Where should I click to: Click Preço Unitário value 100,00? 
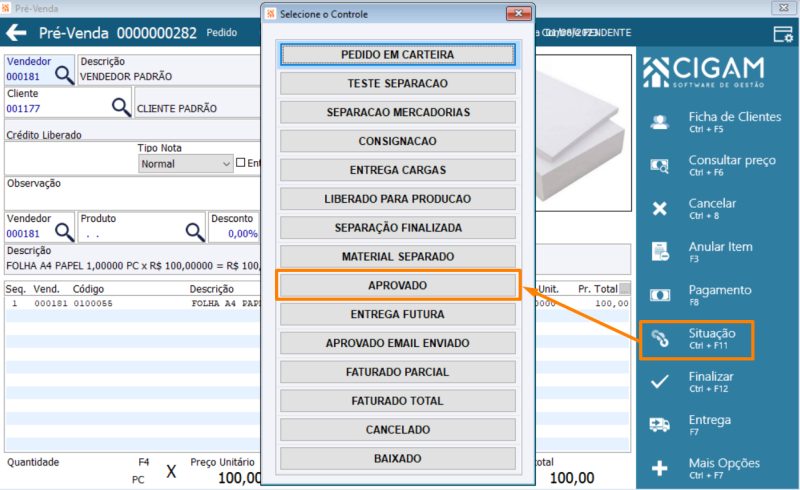tap(239, 478)
